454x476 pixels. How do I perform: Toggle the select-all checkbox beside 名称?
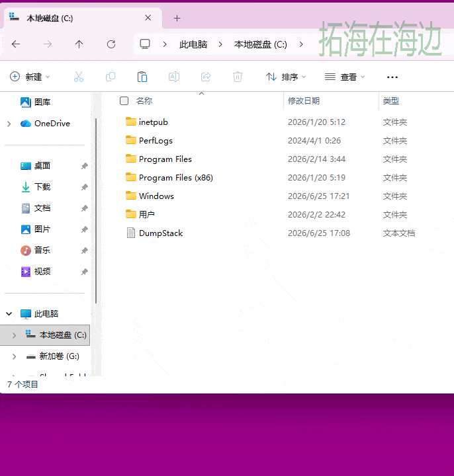click(124, 100)
